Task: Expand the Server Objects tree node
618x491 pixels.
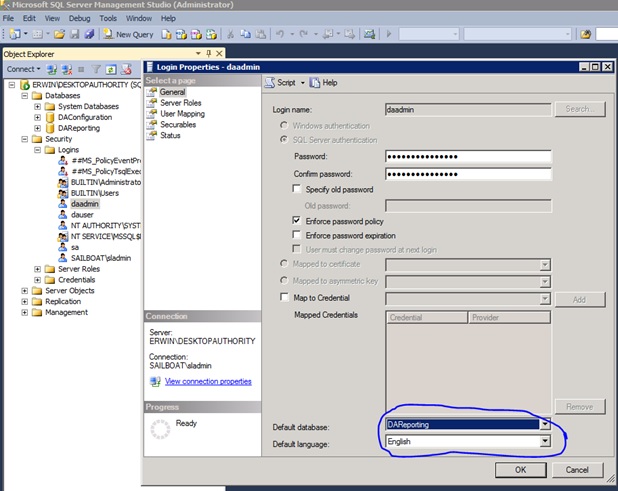Action: 25,291
